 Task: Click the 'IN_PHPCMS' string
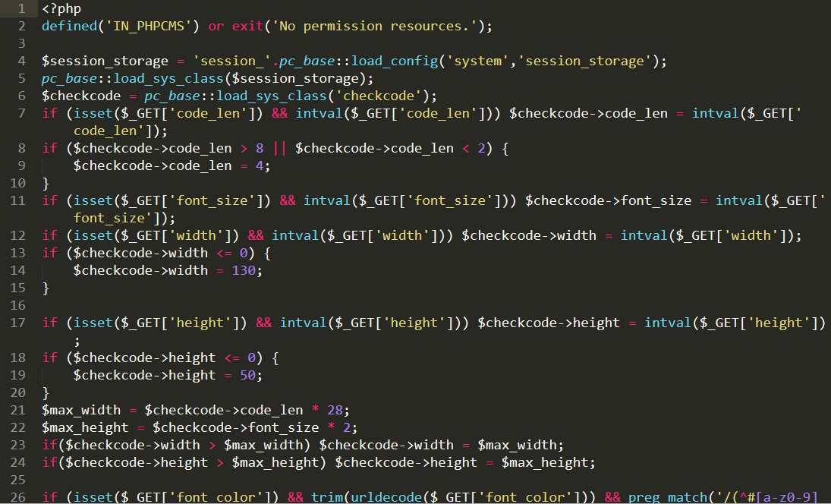point(149,26)
